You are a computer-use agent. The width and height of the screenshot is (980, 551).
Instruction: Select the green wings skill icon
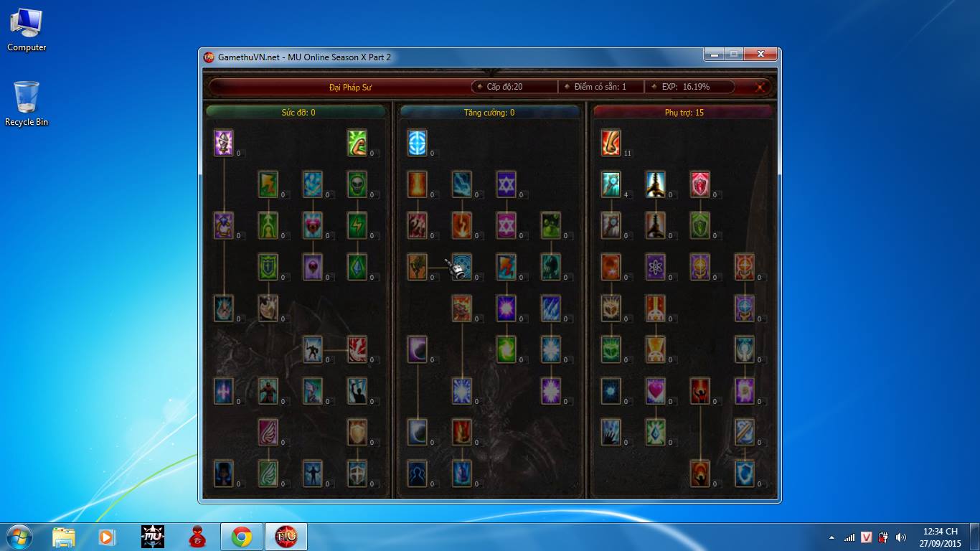[x=268, y=474]
